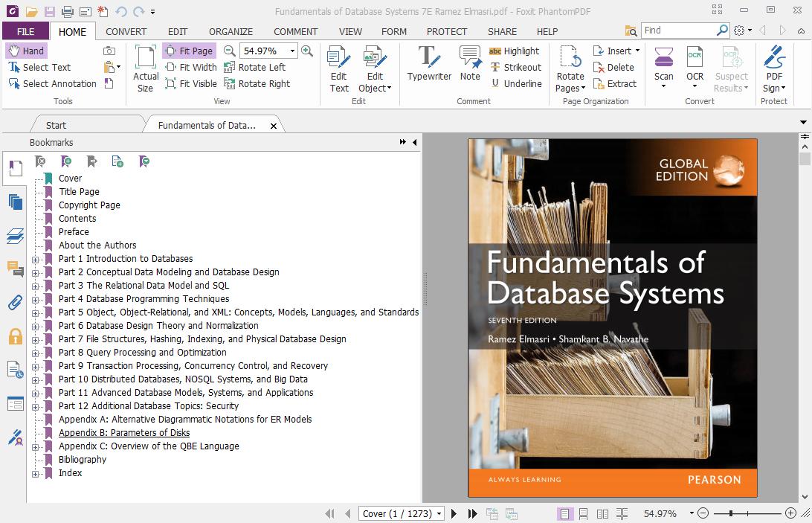Open the Bookmarks panel icon
The width and height of the screenshot is (812, 523).
[15, 168]
